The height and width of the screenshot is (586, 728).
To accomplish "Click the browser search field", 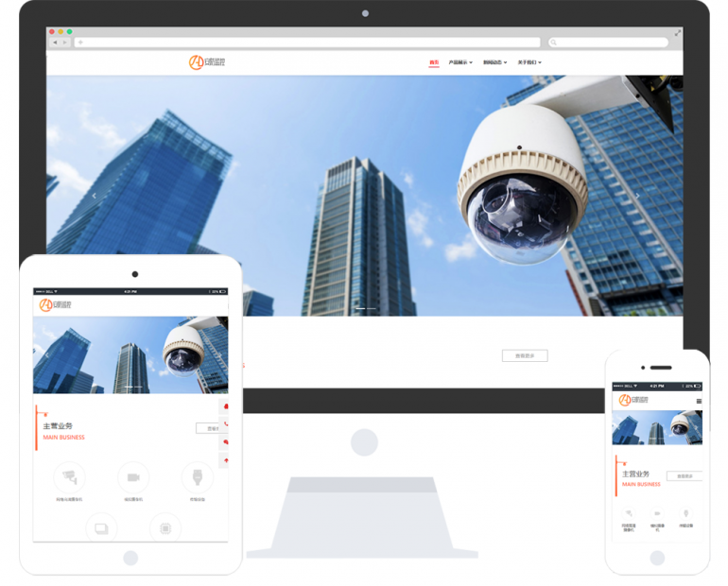I will coord(607,43).
